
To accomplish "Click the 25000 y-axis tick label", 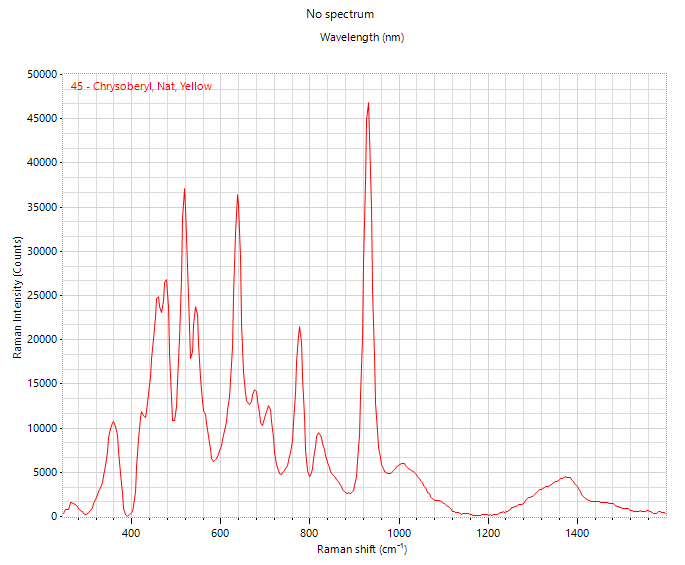I will pyautogui.click(x=42, y=295).
